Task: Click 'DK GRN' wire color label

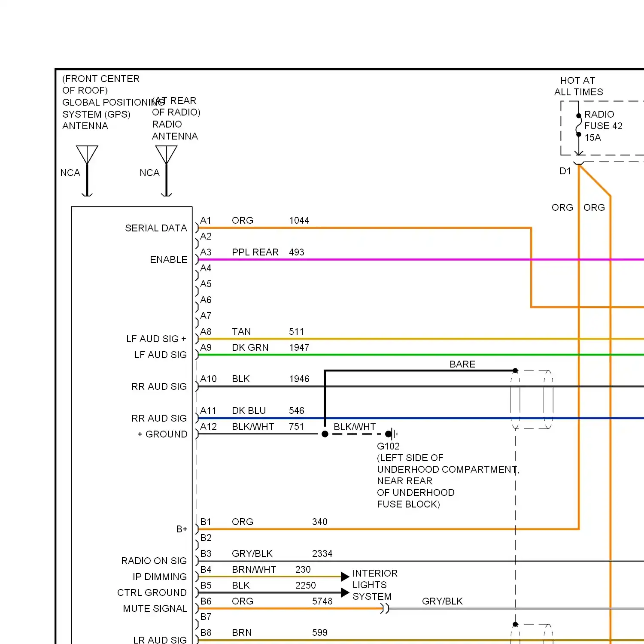Action: (x=250, y=347)
